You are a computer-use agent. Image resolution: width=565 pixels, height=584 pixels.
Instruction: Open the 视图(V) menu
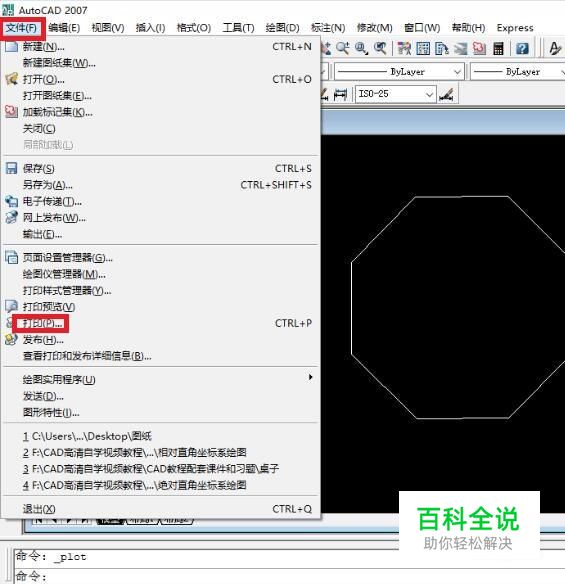tap(108, 28)
